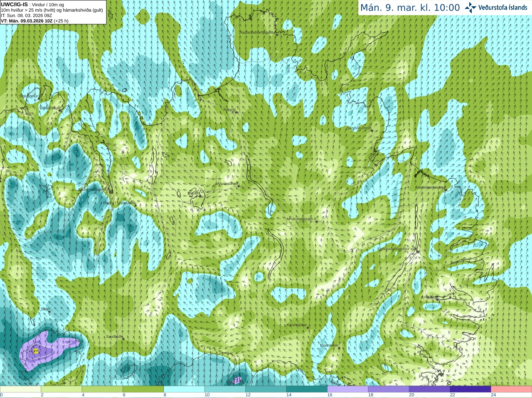Screen dimensions: 532x398
Task: Click the legend tick value 2
Action: tap(42, 395)
